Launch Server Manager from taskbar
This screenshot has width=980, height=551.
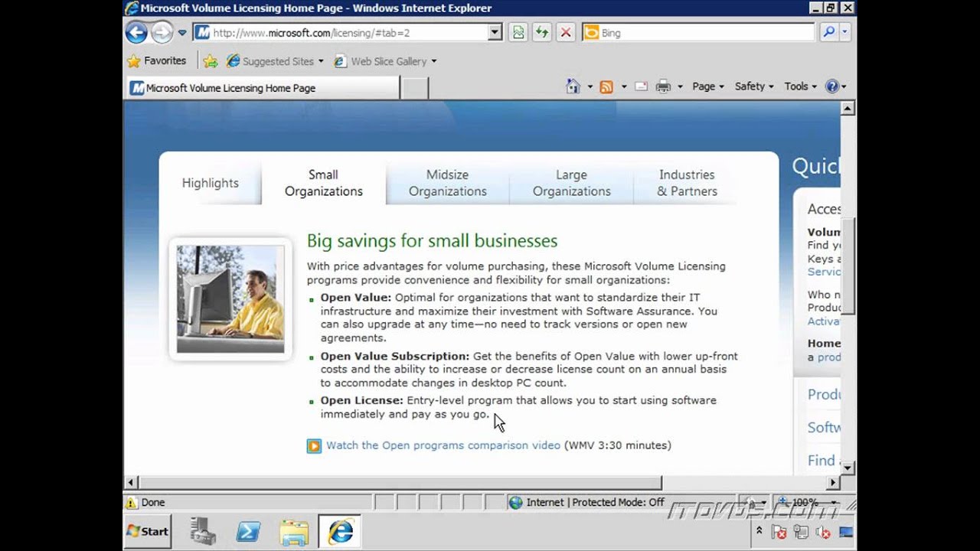[203, 531]
